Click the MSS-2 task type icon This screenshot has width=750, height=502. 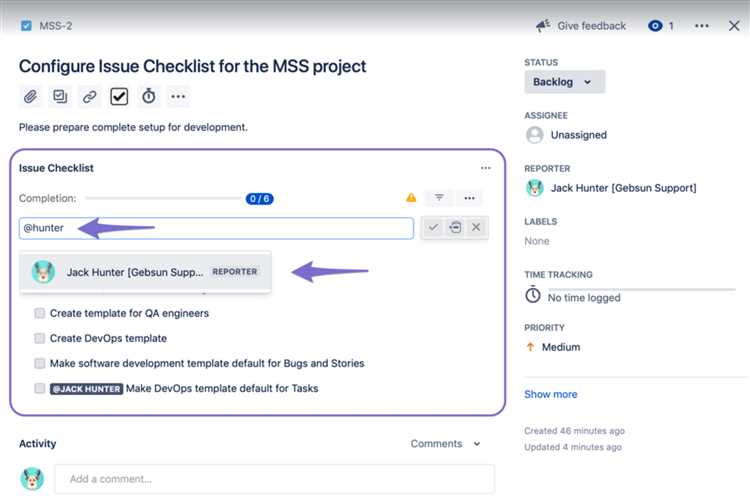[26, 25]
